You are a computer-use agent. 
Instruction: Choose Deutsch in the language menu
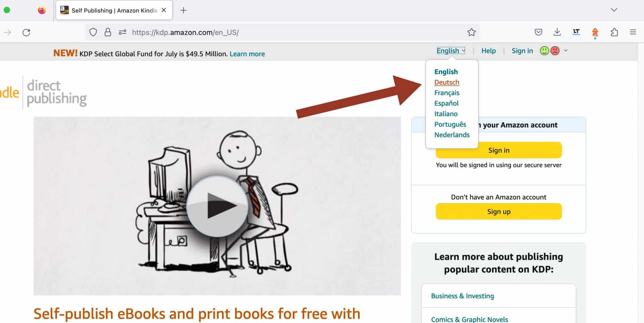click(x=447, y=82)
